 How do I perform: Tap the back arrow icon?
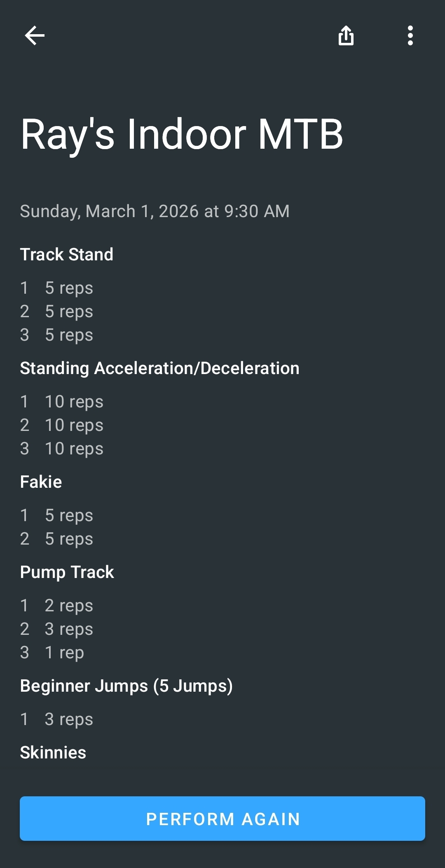point(35,35)
